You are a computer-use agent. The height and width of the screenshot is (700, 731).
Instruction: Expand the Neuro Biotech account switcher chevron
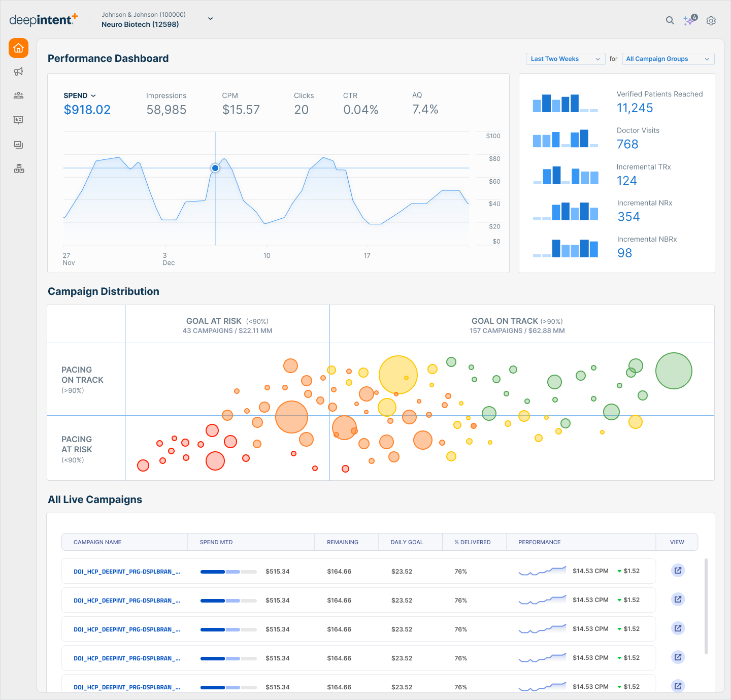210,19
